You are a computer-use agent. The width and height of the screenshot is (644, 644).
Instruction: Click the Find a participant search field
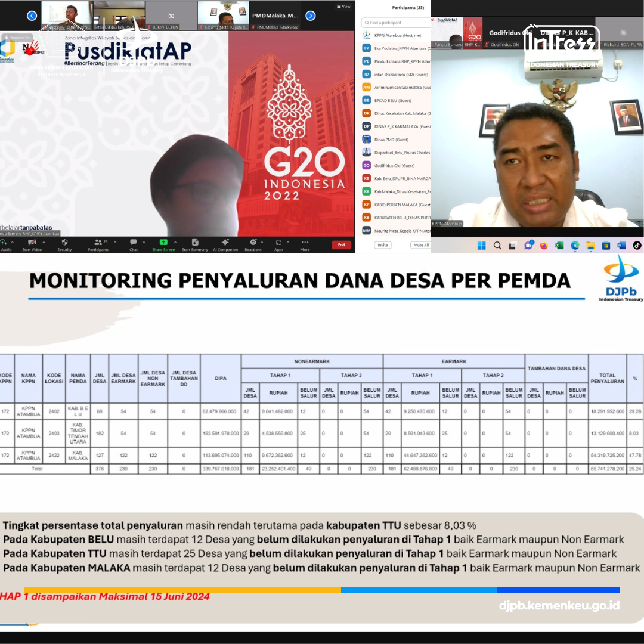point(397,23)
